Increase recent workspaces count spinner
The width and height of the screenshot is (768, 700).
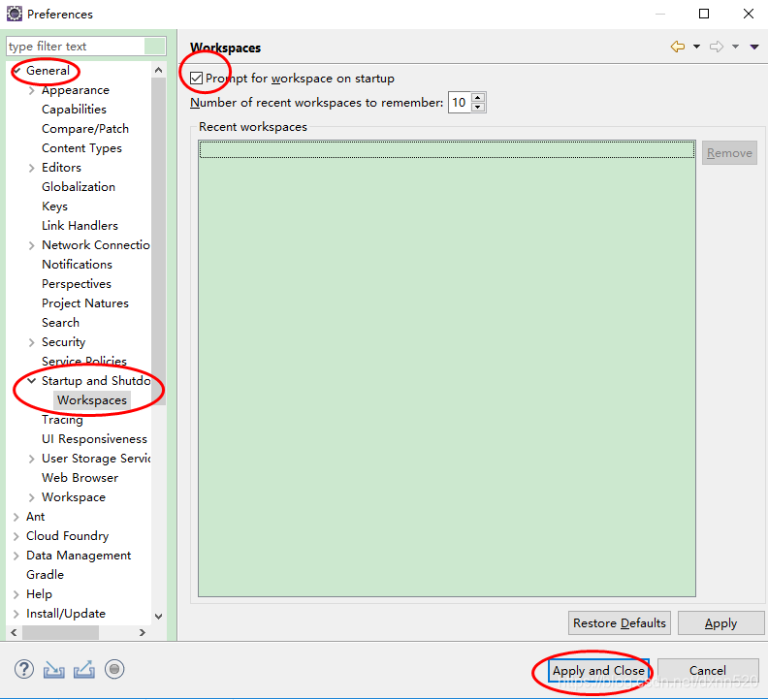click(x=478, y=98)
